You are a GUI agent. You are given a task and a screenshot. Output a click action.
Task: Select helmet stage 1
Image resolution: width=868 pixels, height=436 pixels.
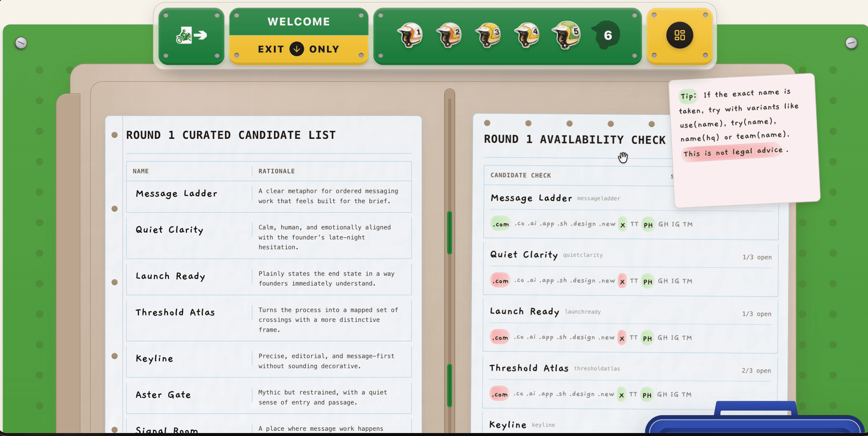click(x=410, y=35)
